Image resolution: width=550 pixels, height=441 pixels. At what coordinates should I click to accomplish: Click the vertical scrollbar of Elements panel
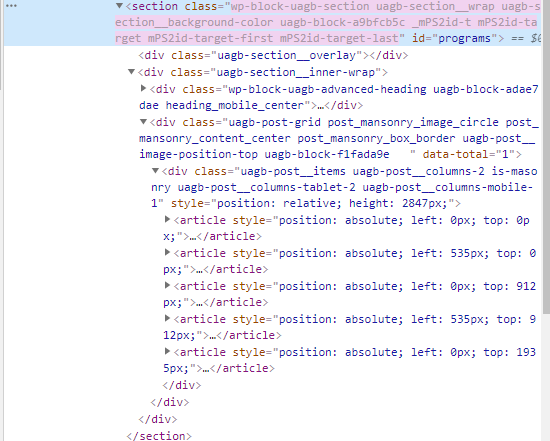(546, 157)
